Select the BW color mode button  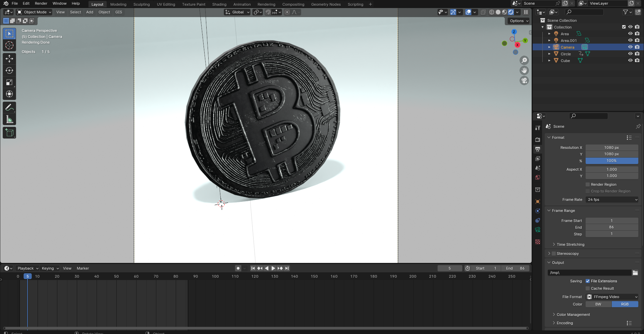click(598, 304)
